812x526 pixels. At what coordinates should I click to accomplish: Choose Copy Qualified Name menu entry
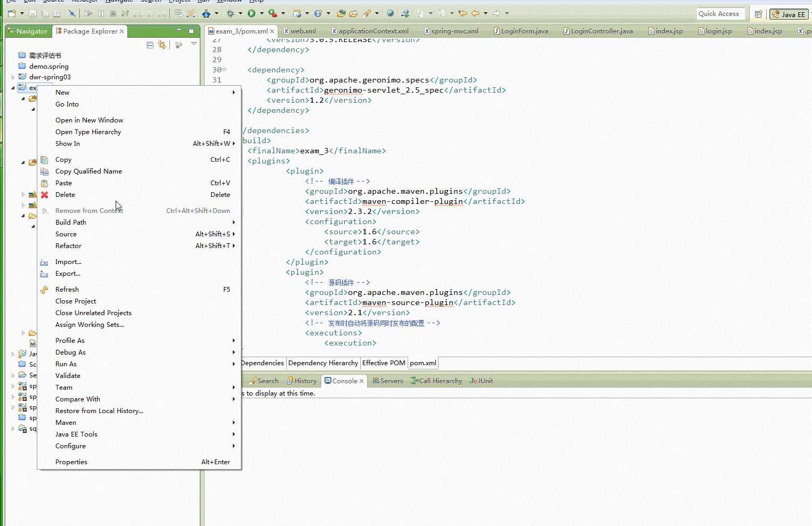pyautogui.click(x=139, y=171)
